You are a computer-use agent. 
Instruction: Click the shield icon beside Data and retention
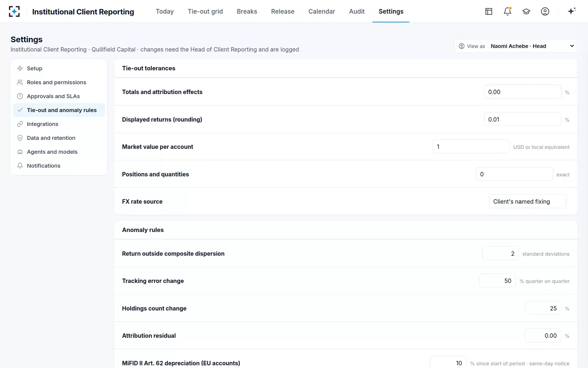tap(20, 138)
